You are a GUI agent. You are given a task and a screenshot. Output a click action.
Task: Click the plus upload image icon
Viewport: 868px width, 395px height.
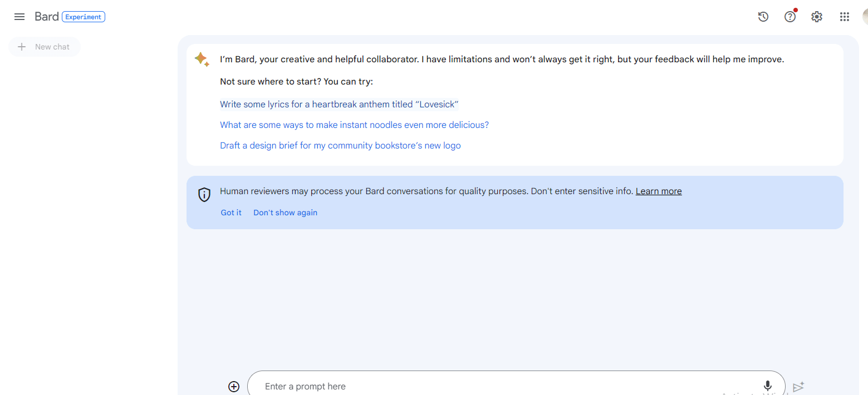234,387
